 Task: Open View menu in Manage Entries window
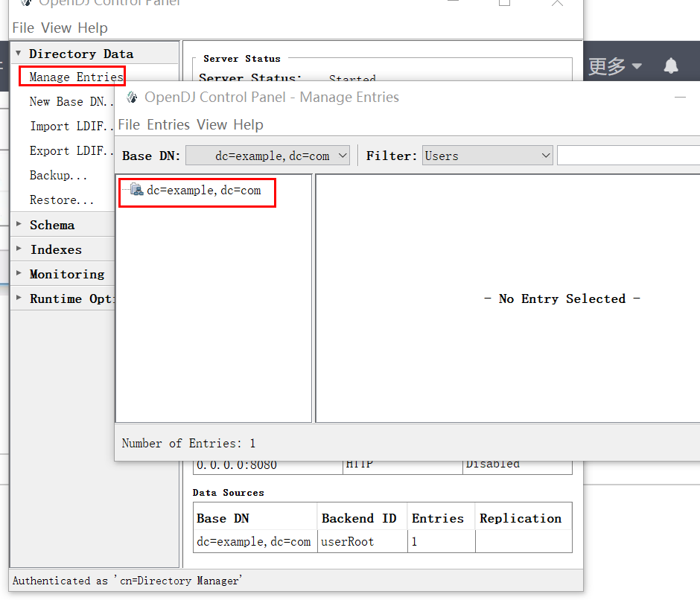[x=212, y=124]
